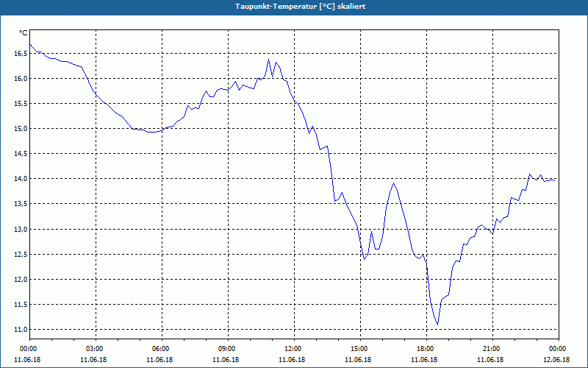This screenshot has width=588, height=368.
Task: Select the "06:00" time label
Action: point(162,349)
